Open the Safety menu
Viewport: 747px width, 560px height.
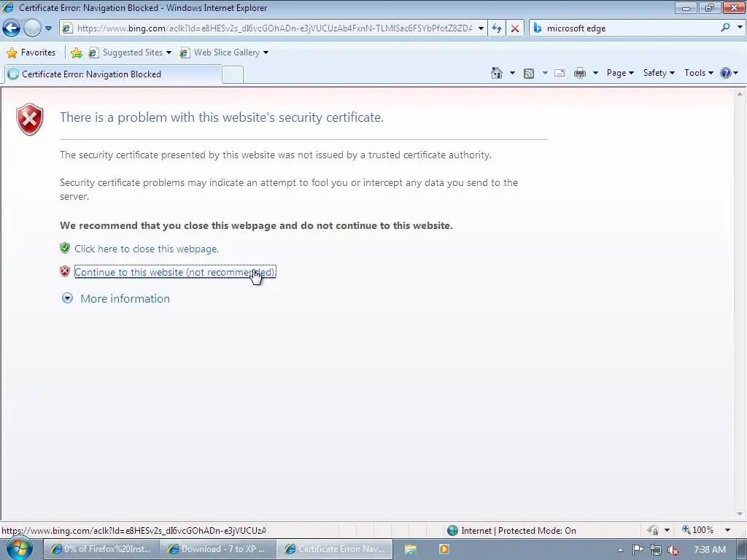pyautogui.click(x=659, y=73)
